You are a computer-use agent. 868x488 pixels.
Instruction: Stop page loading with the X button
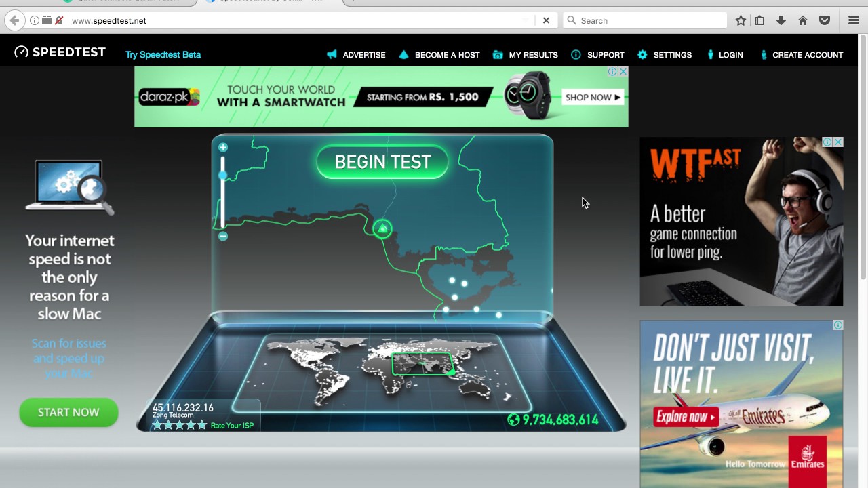pyautogui.click(x=546, y=20)
